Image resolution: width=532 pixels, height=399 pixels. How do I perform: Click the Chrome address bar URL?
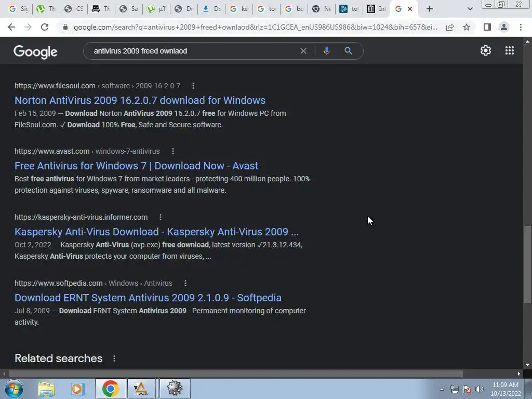255,27
